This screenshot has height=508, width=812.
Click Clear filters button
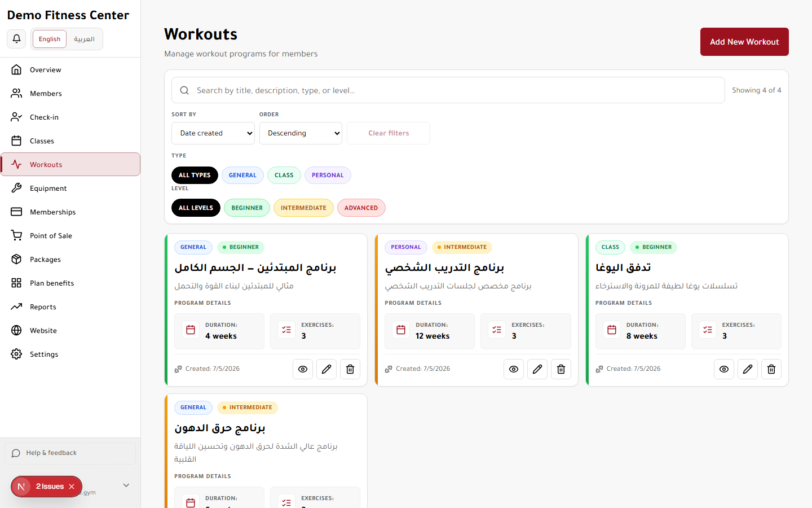[389, 133]
